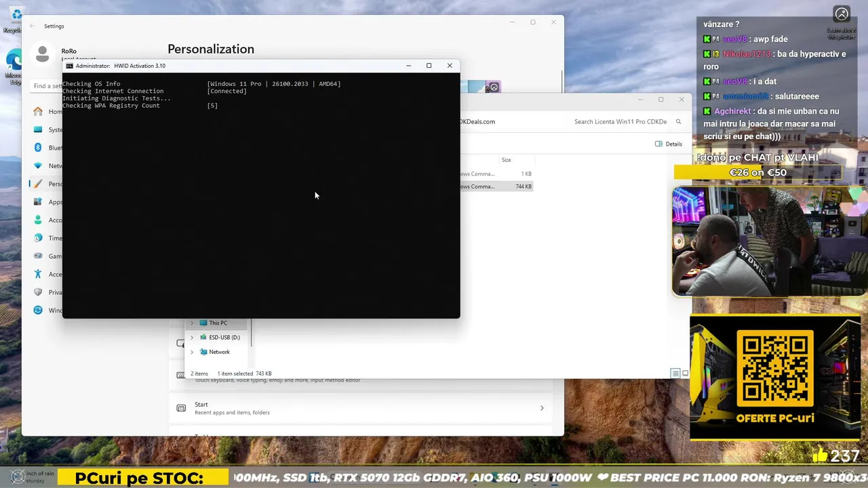Open Accounts category icon in Settings

pos(38,220)
